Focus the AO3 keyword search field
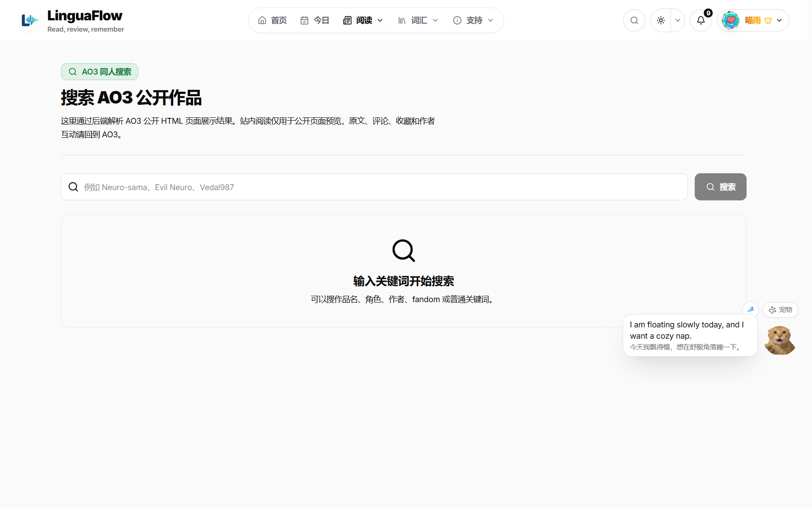The image size is (812, 508). coord(374,187)
